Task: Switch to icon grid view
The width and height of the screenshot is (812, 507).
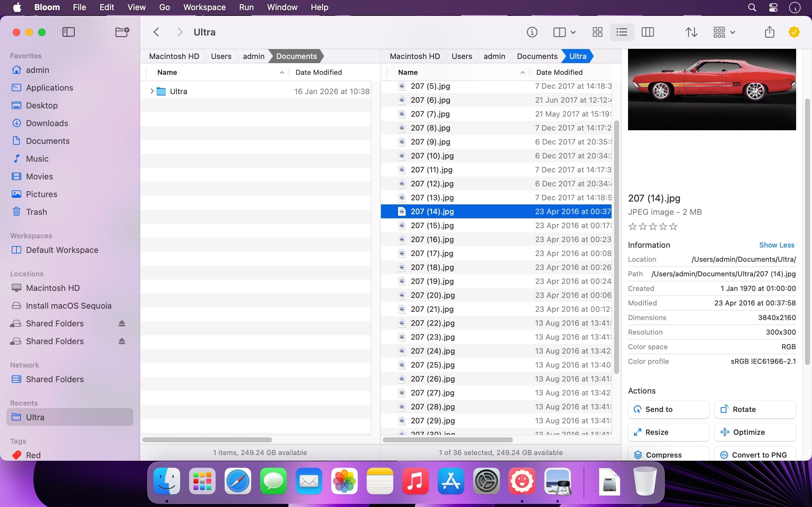Action: pyautogui.click(x=597, y=32)
